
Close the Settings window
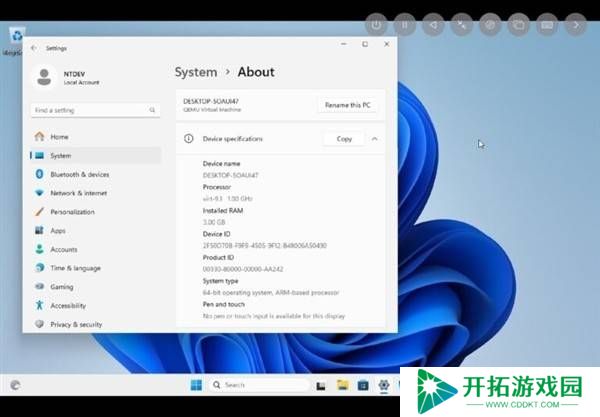point(386,44)
